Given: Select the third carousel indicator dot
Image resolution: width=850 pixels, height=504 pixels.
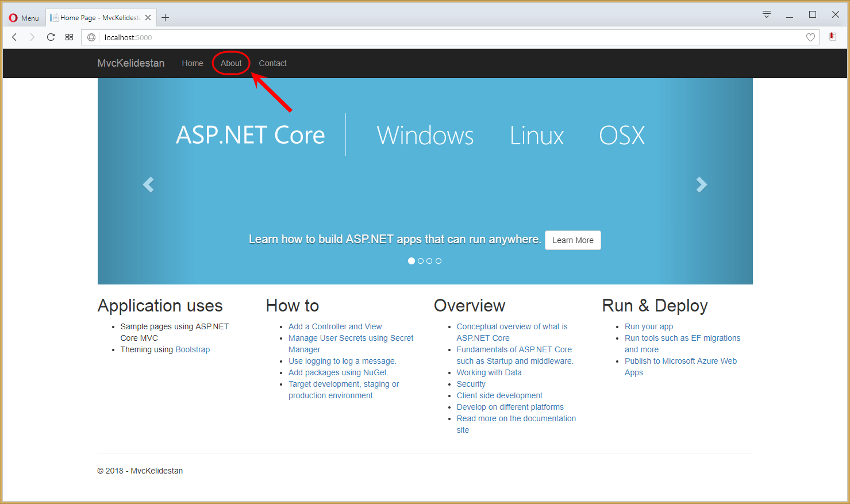Looking at the screenshot, I should pyautogui.click(x=429, y=261).
